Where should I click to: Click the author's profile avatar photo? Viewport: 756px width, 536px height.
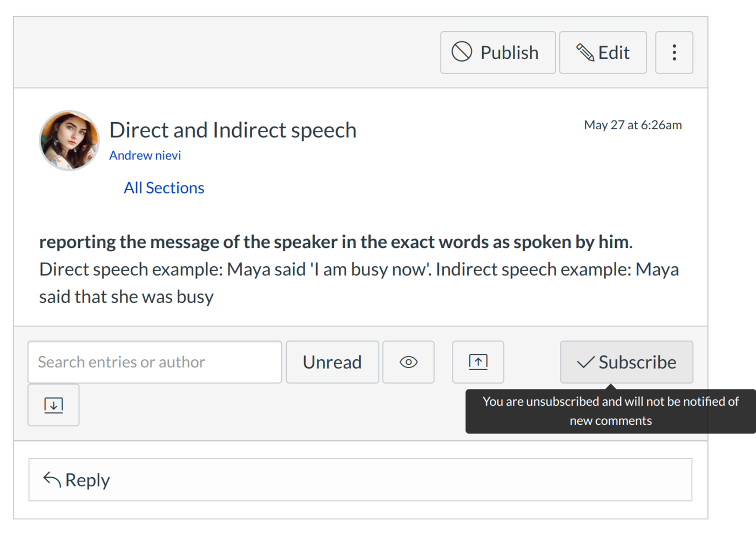(x=69, y=140)
